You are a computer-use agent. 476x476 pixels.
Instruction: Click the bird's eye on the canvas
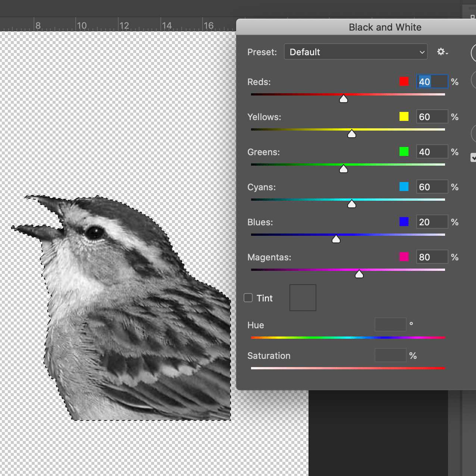click(x=94, y=233)
